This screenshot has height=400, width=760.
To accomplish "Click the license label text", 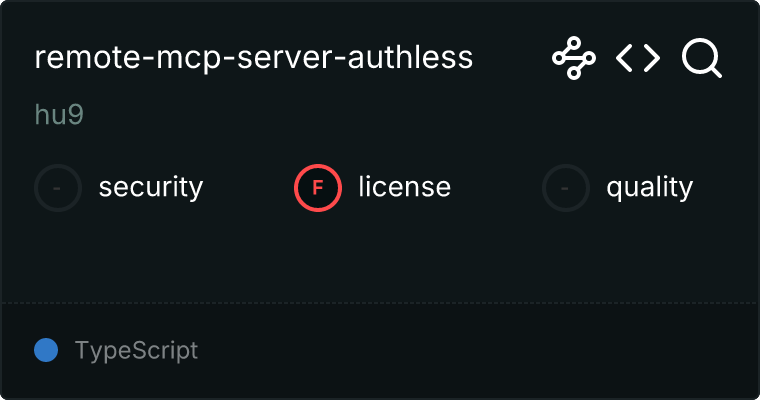I will coord(405,187).
